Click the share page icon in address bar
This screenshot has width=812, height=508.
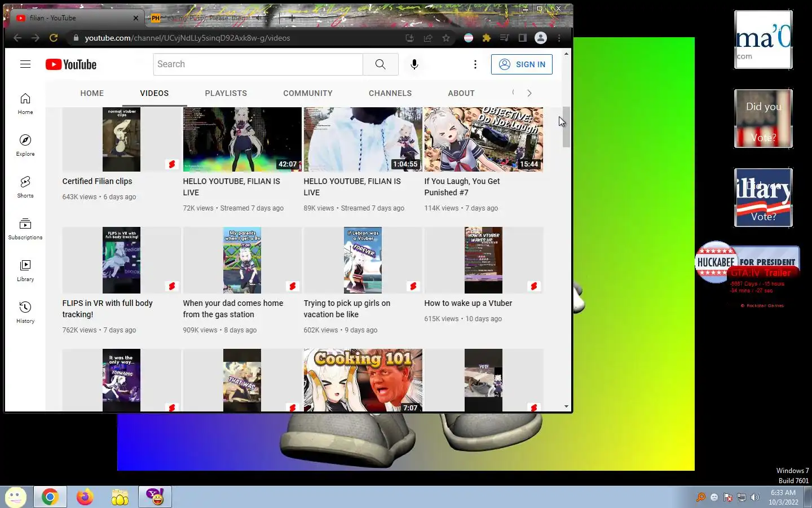coord(428,38)
